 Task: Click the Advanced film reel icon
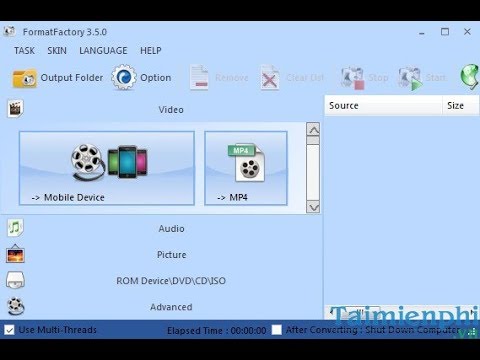[x=16, y=306]
